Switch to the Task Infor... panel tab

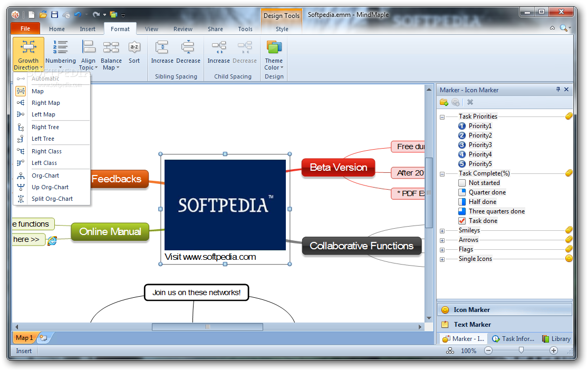[x=513, y=339]
